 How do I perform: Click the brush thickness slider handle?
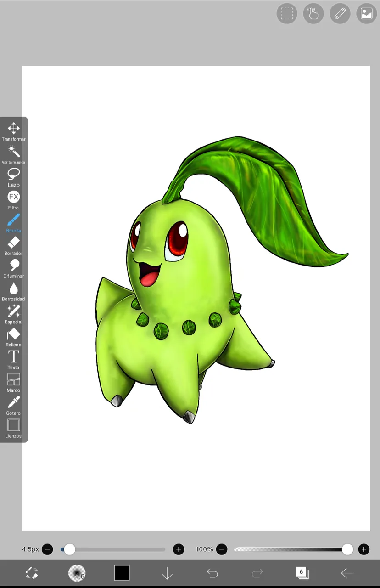click(x=69, y=549)
